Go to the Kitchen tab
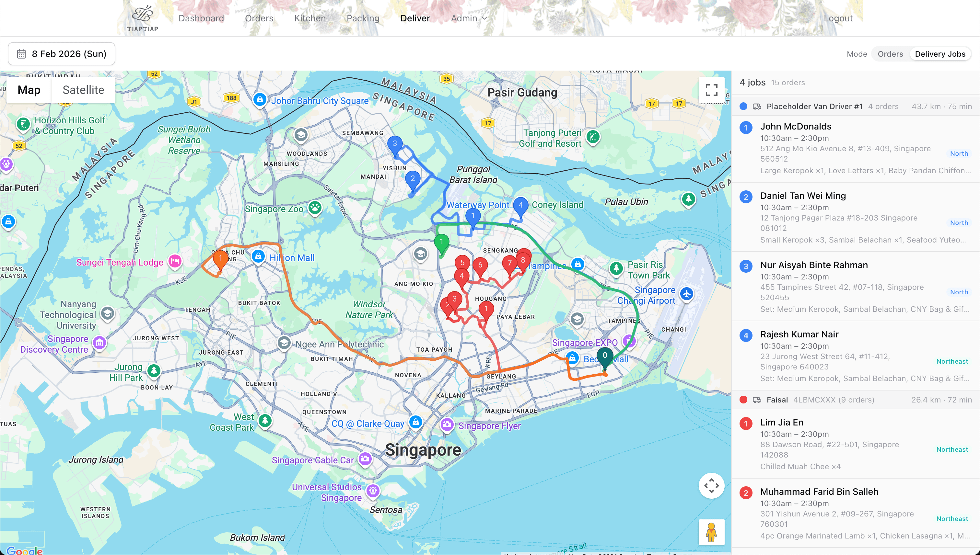The width and height of the screenshot is (980, 555). point(310,18)
